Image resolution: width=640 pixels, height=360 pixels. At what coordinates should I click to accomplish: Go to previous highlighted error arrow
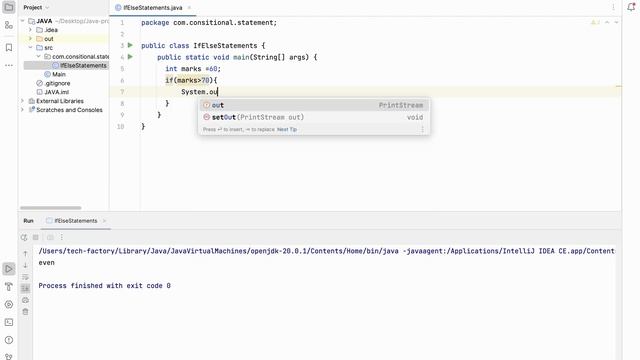pyautogui.click(x=607, y=22)
